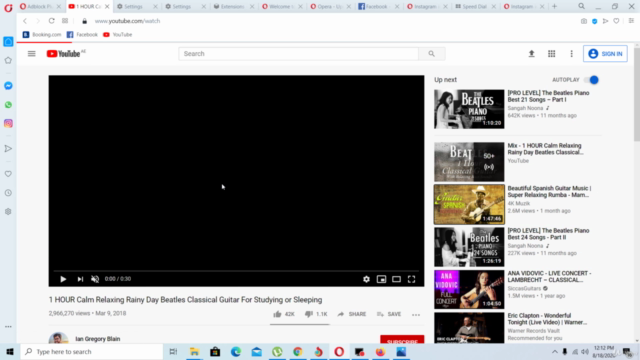Click SHARE under the video

click(x=352, y=314)
